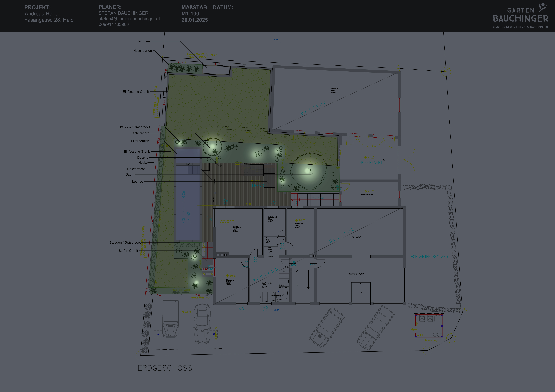
Task: Click the 'VORGARTEN BESTAND' label
Action: click(x=429, y=257)
